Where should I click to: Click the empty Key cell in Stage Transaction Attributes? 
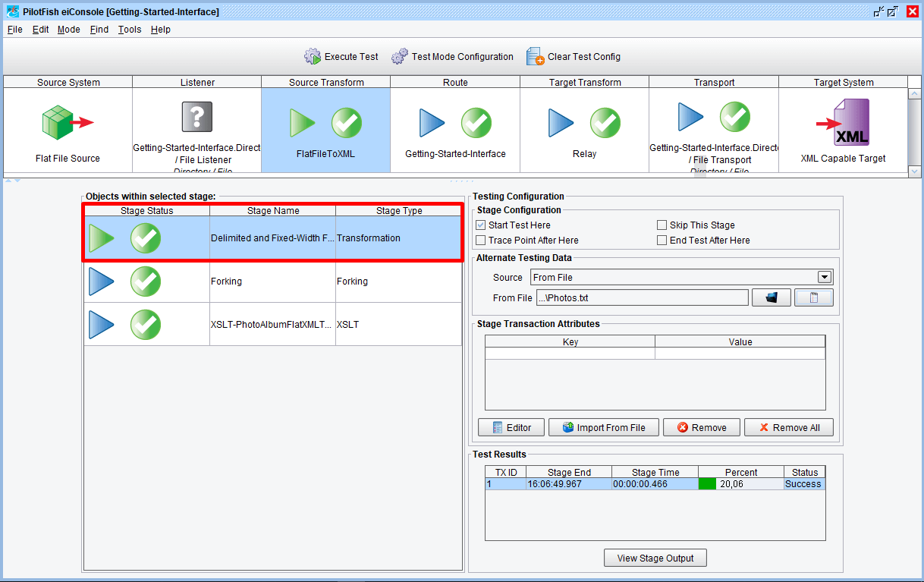(570, 354)
